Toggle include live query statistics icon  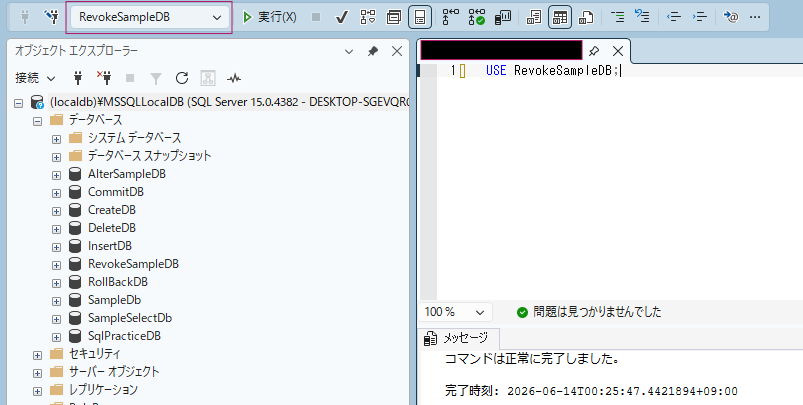(x=477, y=17)
